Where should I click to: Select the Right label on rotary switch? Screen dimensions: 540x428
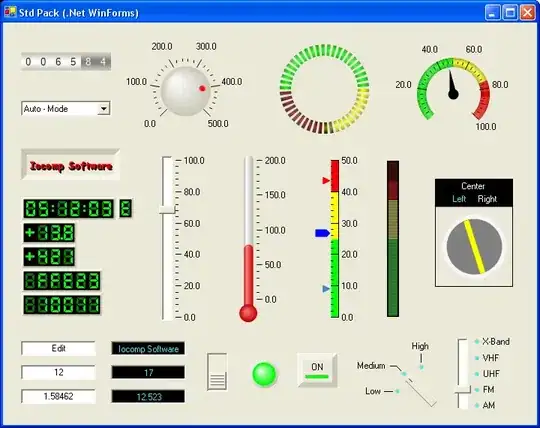487,199
